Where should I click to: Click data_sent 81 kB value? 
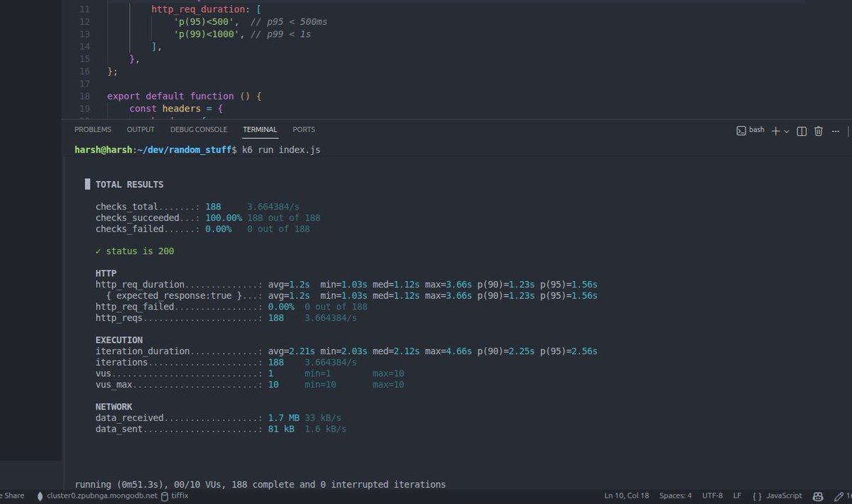coord(282,429)
